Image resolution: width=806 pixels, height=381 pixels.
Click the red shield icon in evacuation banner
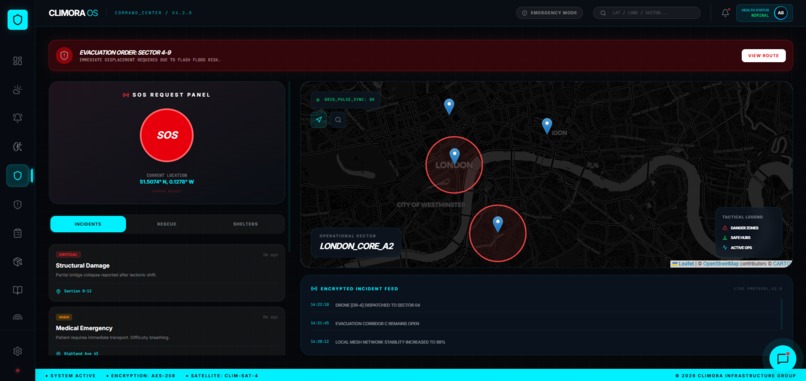pyautogui.click(x=64, y=56)
